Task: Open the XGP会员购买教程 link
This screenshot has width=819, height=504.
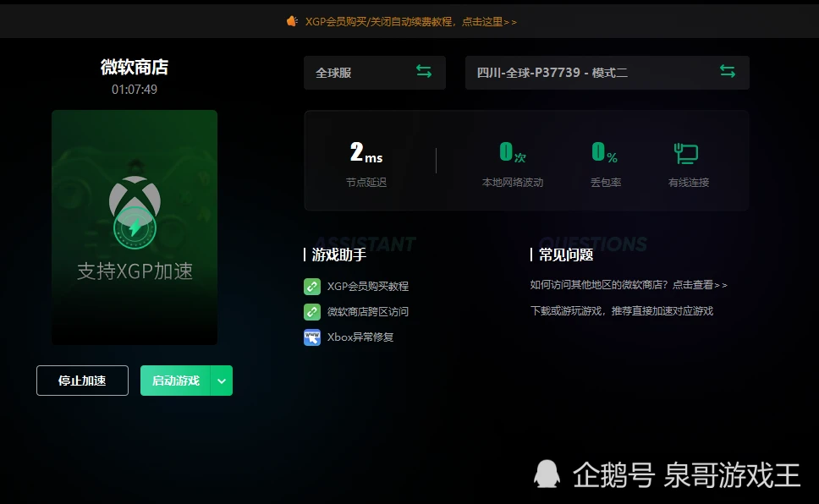Action: 368,286
